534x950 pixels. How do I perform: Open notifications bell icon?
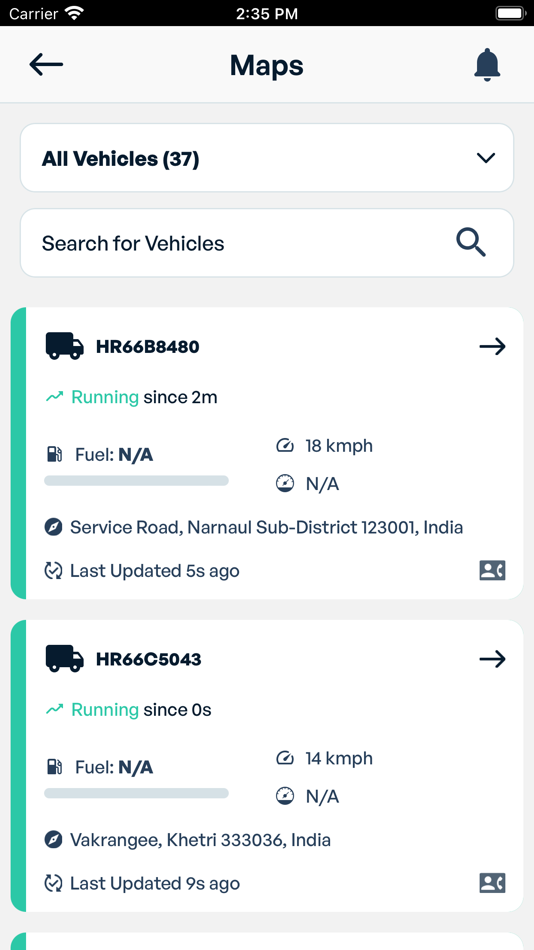(x=487, y=64)
